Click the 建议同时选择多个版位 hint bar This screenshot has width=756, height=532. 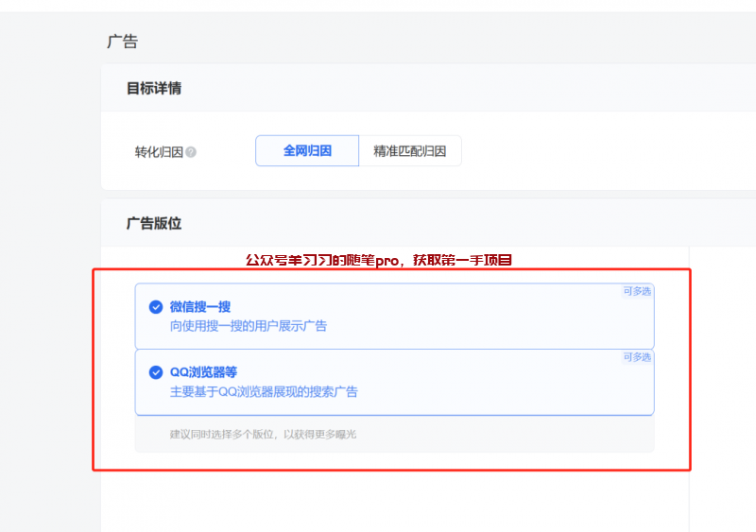(x=263, y=435)
